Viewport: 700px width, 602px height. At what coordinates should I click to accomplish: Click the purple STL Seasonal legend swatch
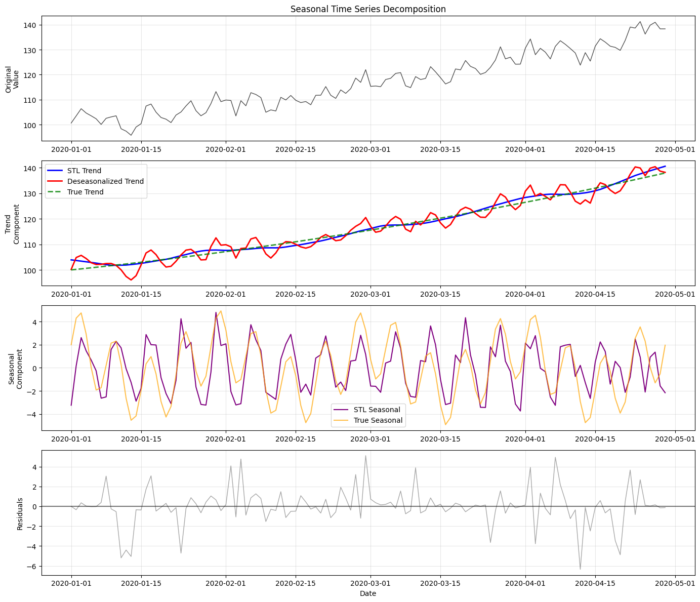click(342, 410)
